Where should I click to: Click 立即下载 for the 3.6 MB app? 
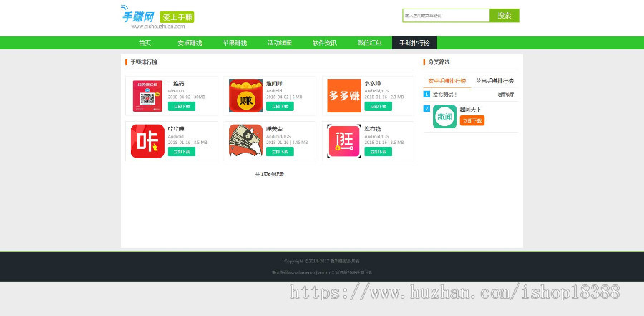(379, 151)
